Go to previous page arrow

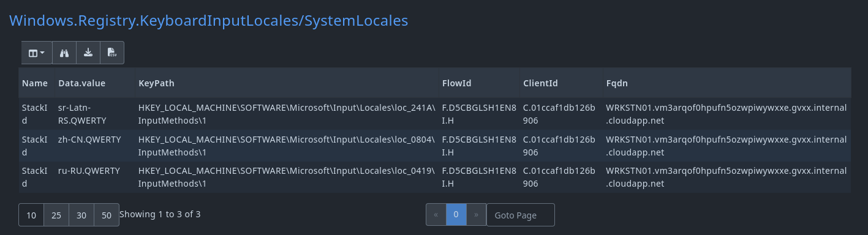coord(436,215)
